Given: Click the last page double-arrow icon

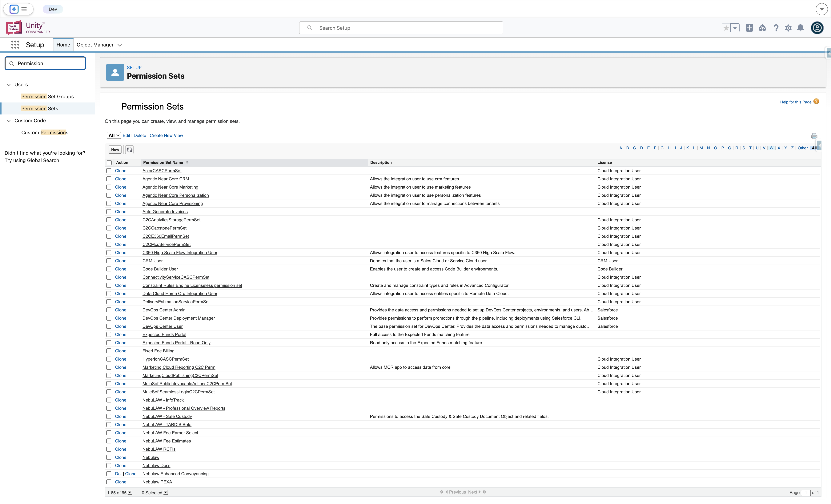Looking at the screenshot, I should tap(485, 492).
